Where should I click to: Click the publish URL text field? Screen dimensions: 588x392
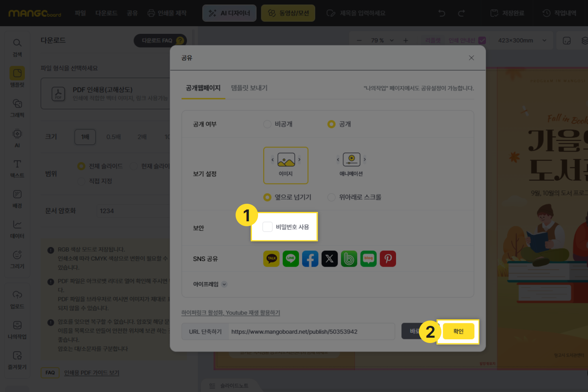(312, 332)
